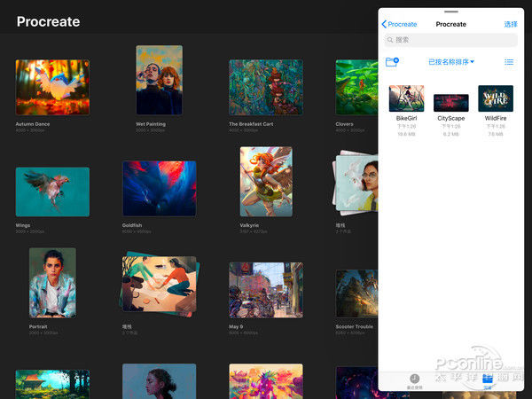Open the blue Browse folder tab

point(488,380)
